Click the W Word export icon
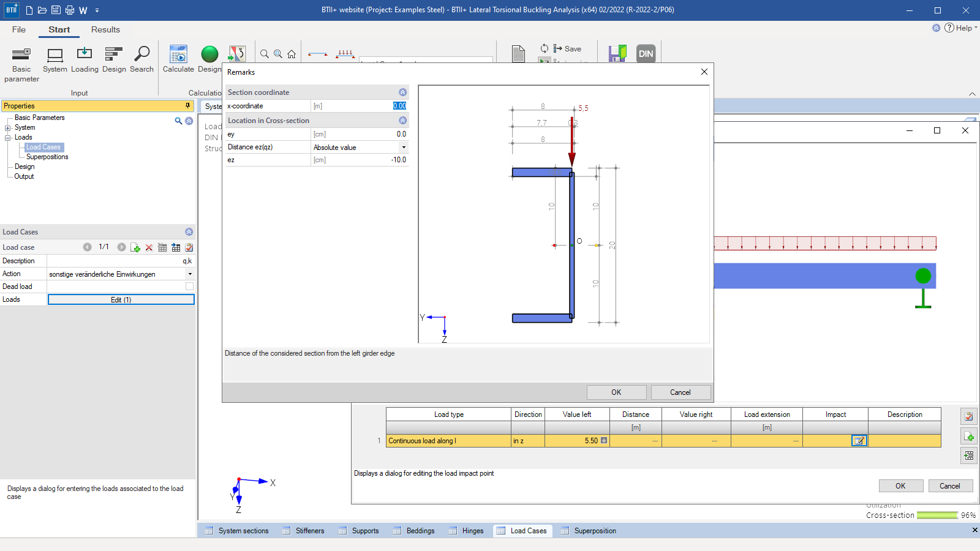 tap(83, 10)
